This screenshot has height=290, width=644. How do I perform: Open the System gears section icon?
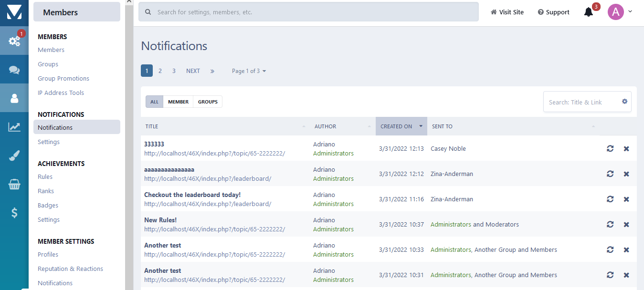(14, 41)
